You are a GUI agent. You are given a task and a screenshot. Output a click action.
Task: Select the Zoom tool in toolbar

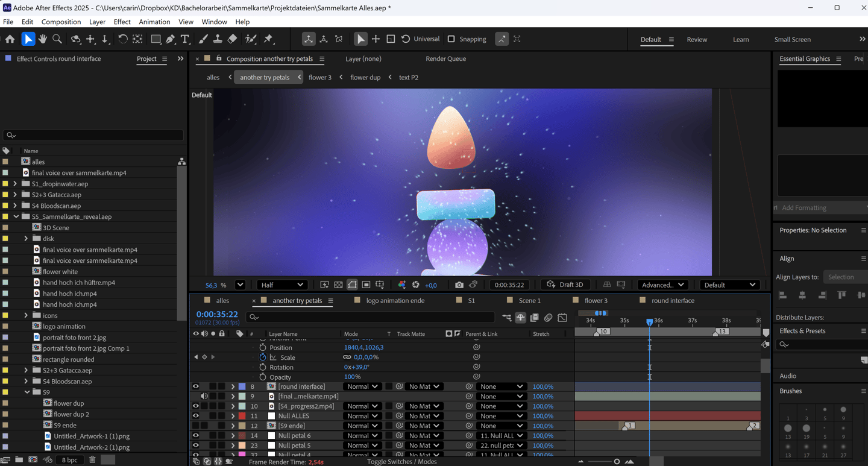coord(57,39)
